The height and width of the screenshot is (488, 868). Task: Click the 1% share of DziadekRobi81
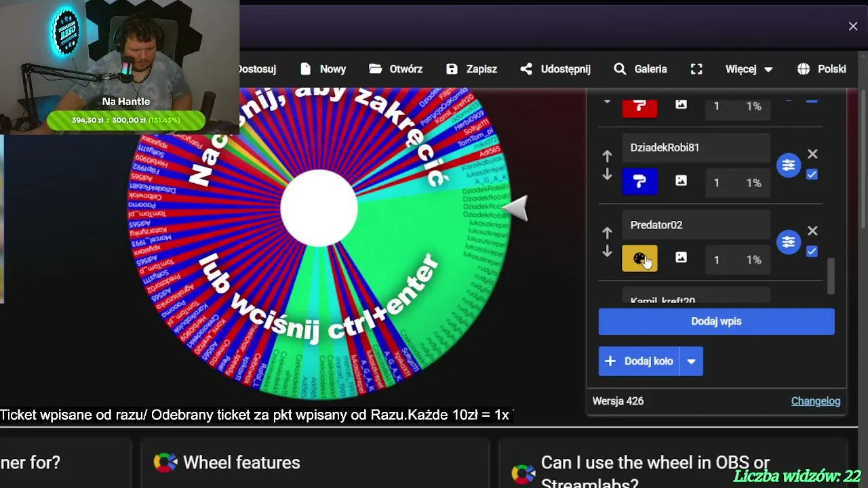pos(753,182)
